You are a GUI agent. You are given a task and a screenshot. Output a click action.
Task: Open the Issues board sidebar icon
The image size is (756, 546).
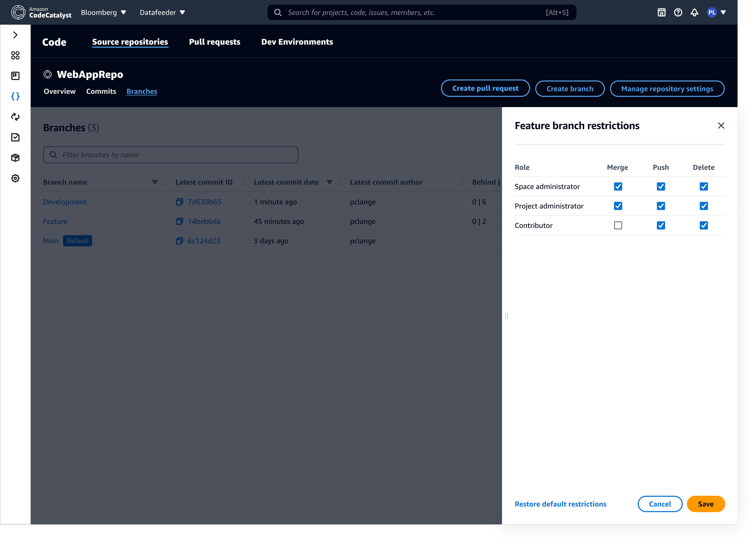(15, 76)
